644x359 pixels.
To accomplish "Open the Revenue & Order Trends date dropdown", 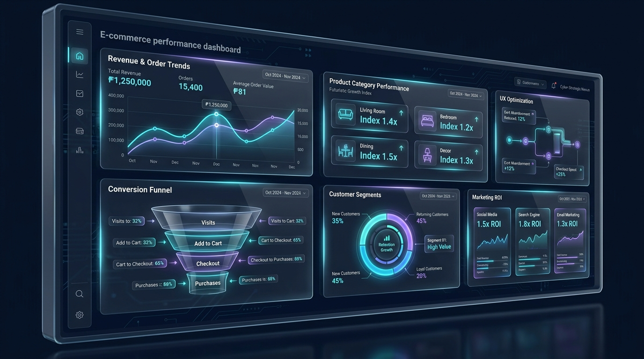I will point(285,76).
